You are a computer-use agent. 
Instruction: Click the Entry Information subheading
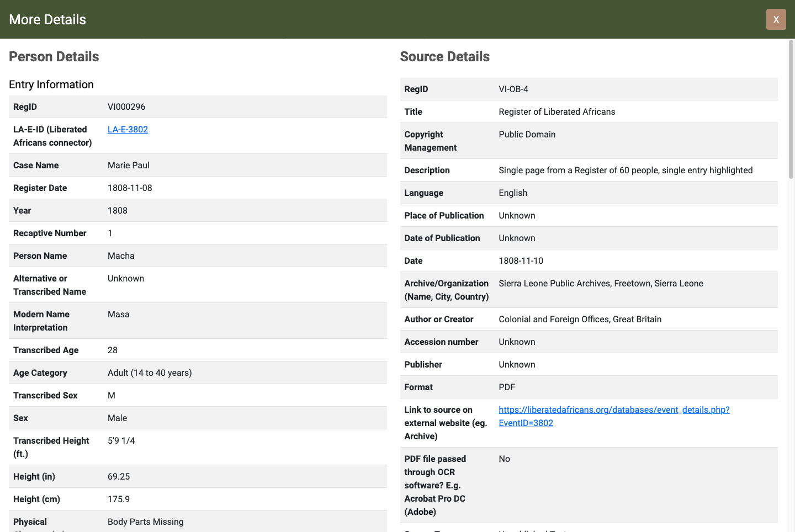pos(51,84)
